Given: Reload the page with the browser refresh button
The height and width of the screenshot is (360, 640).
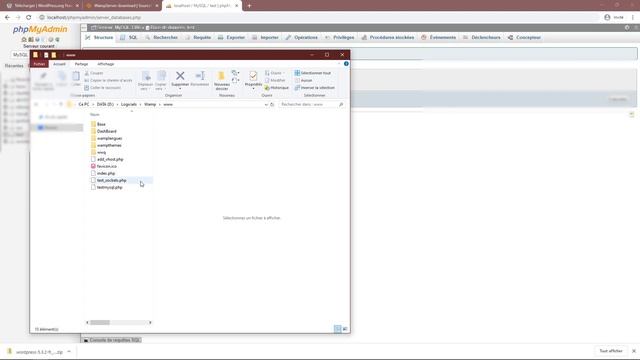Looking at the screenshot, I should [29, 17].
